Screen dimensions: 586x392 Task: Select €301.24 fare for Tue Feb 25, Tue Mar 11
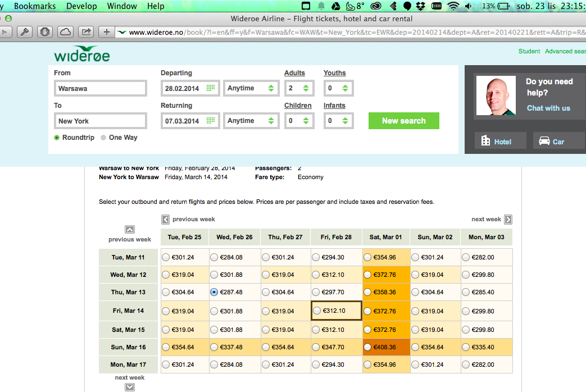(166, 257)
